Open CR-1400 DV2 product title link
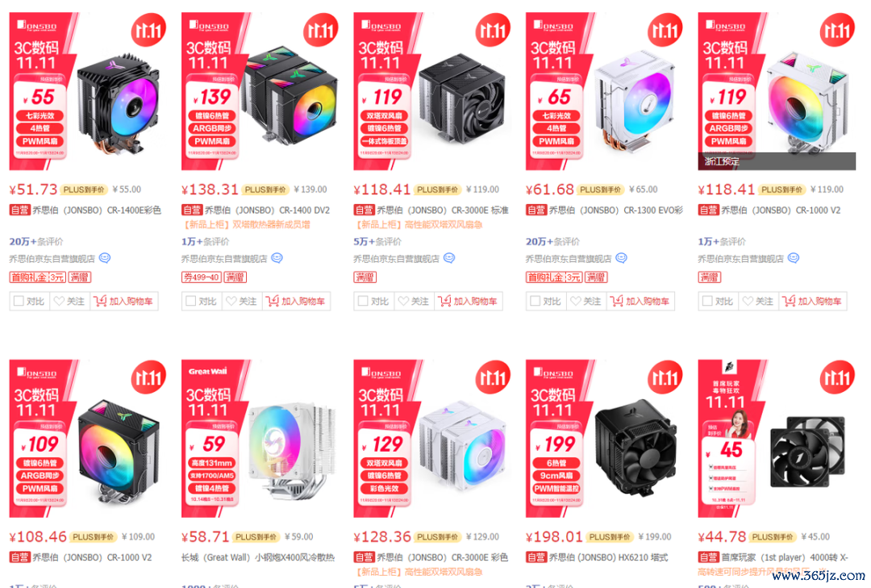The image size is (871, 588). [267, 210]
